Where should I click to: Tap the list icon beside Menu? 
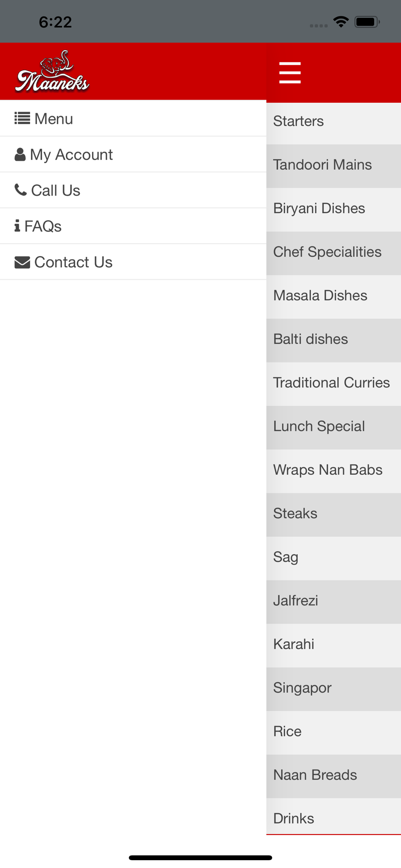22,118
